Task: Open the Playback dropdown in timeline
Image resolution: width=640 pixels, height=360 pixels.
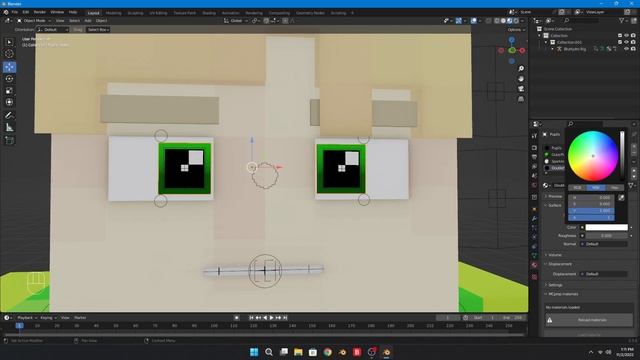Action: pos(27,318)
